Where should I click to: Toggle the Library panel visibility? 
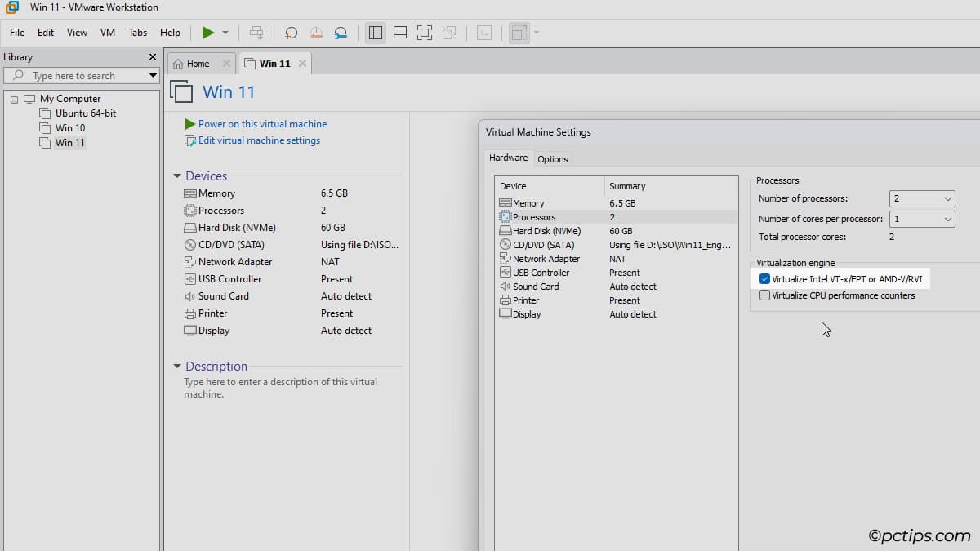click(375, 33)
